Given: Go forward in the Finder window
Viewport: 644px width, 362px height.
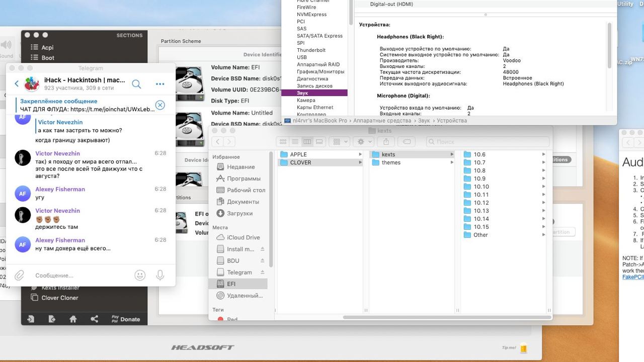Looking at the screenshot, I should tap(229, 142).
